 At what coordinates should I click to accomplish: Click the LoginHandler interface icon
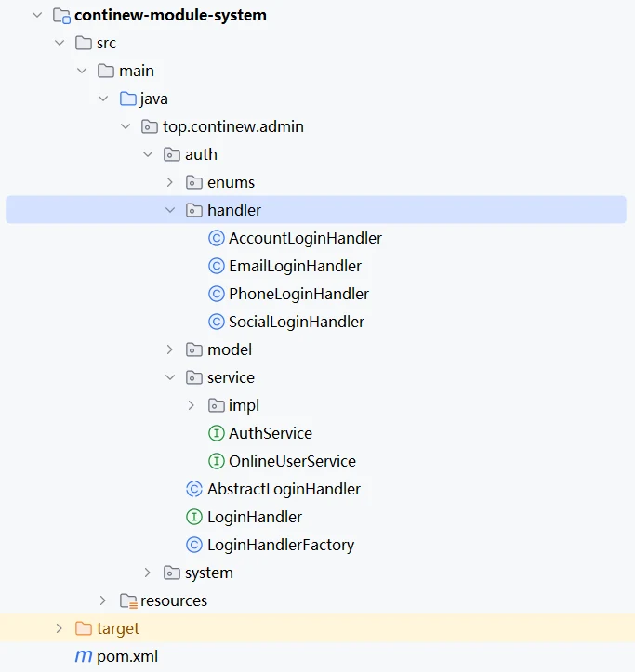click(193, 517)
